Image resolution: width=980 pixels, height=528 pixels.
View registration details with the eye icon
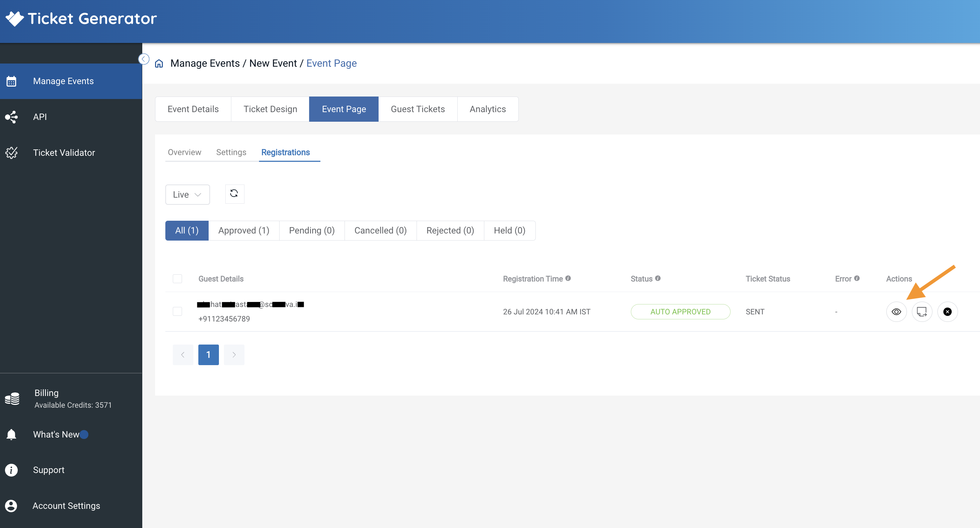[x=896, y=312]
